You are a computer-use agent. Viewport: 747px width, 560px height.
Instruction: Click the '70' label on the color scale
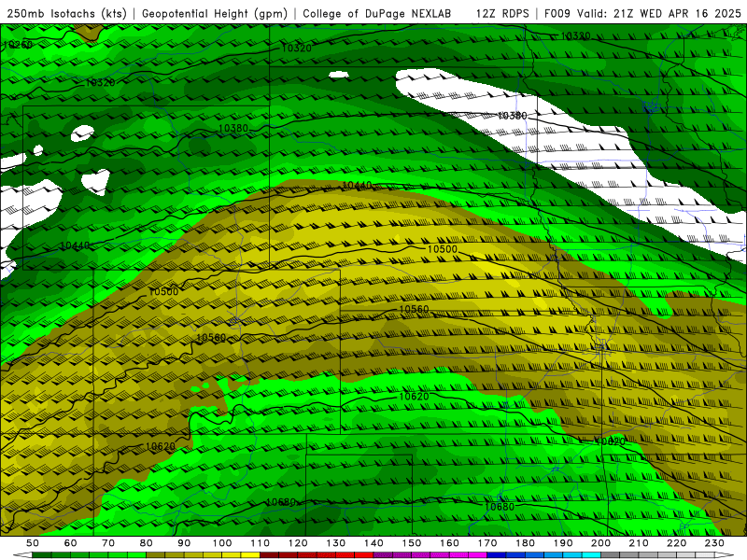[x=108, y=543]
